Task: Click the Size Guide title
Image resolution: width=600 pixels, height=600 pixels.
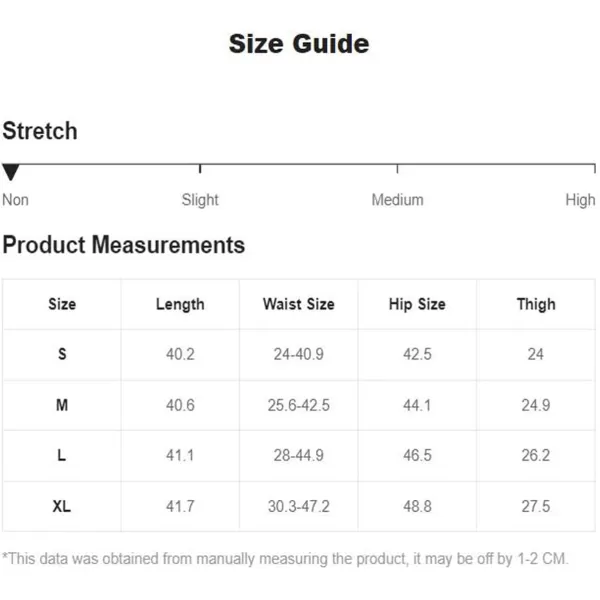Action: [299, 44]
